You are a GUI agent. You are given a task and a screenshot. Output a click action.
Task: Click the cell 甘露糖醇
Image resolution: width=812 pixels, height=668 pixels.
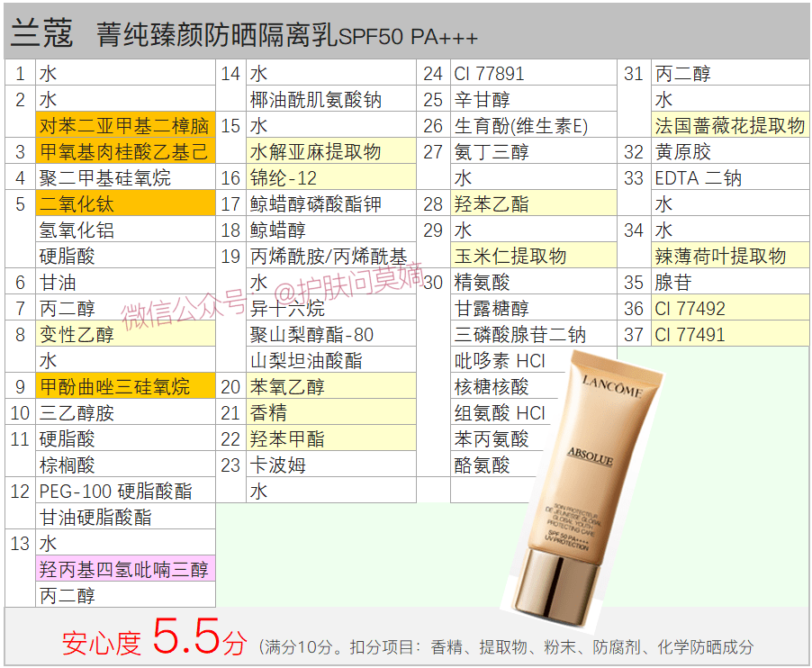534,308
